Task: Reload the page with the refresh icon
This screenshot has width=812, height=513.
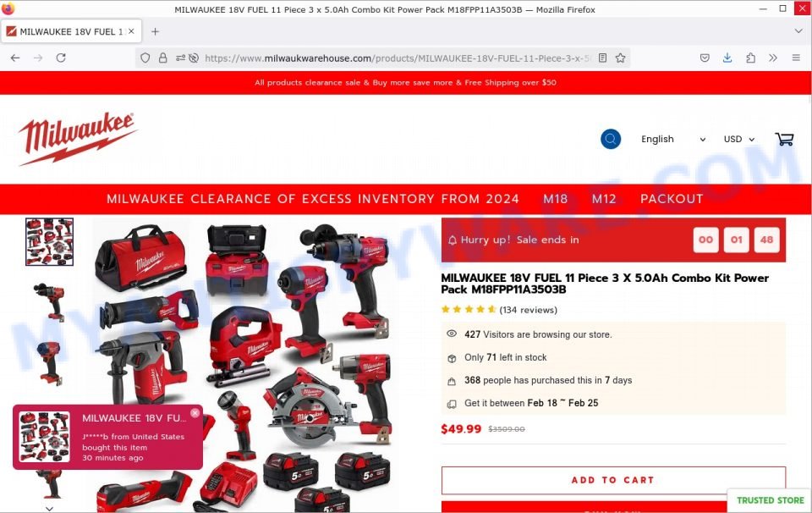Action: pyautogui.click(x=61, y=58)
